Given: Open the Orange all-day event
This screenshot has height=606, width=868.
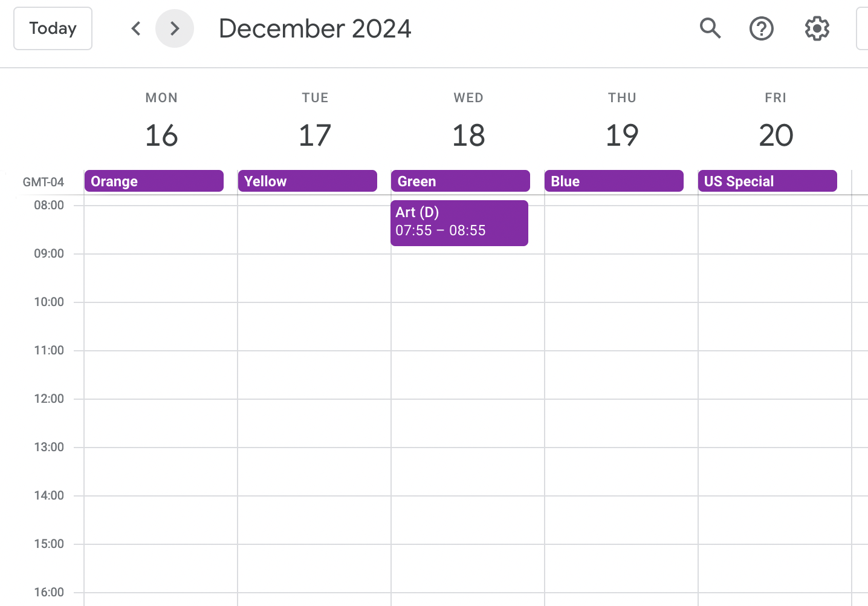Looking at the screenshot, I should 154,181.
